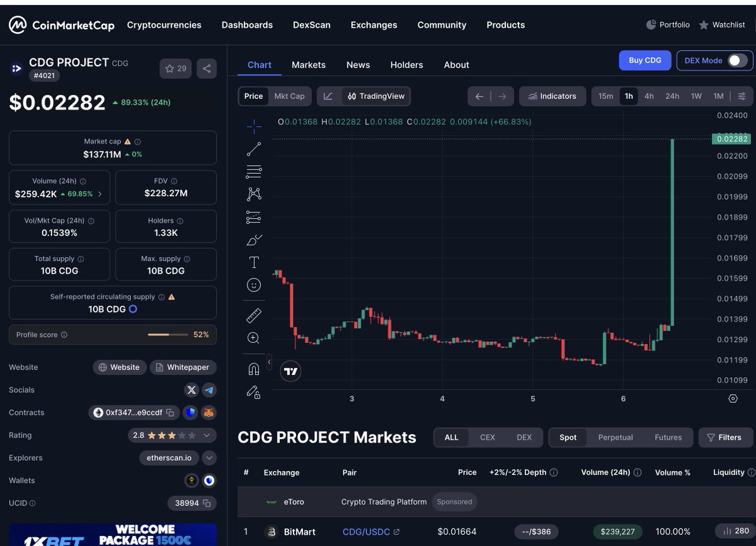Switch to line chart style icon
756x546 pixels.
click(328, 96)
